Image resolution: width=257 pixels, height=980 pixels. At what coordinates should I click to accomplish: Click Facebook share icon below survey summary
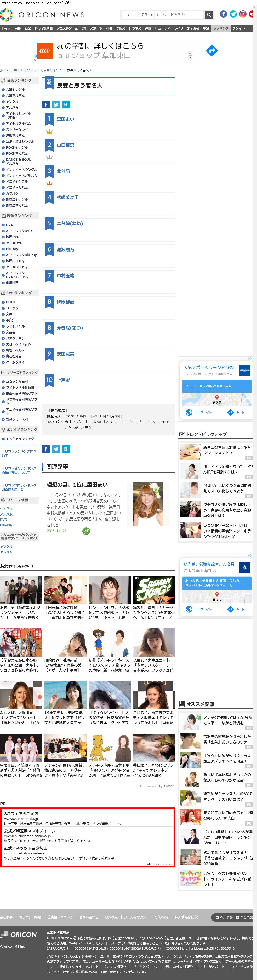pos(46,449)
